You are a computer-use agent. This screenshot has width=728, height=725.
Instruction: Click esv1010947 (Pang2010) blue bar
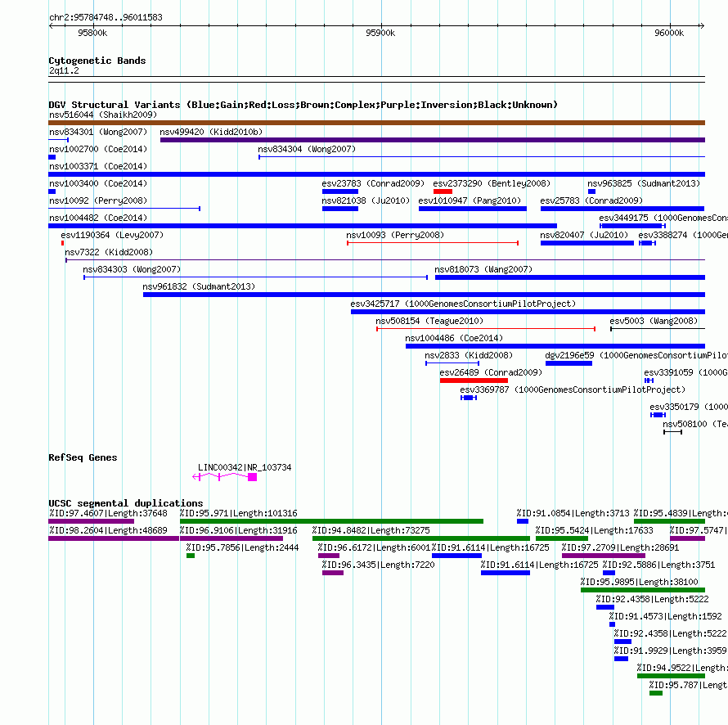coord(473,209)
